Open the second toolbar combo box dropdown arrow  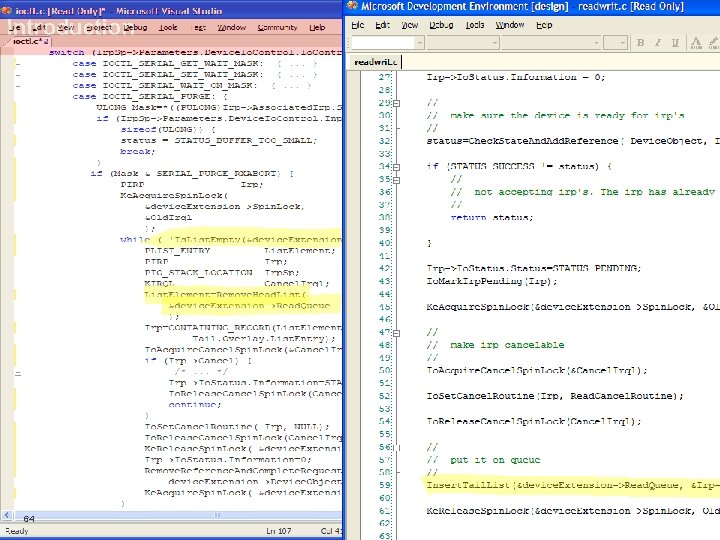(495, 43)
